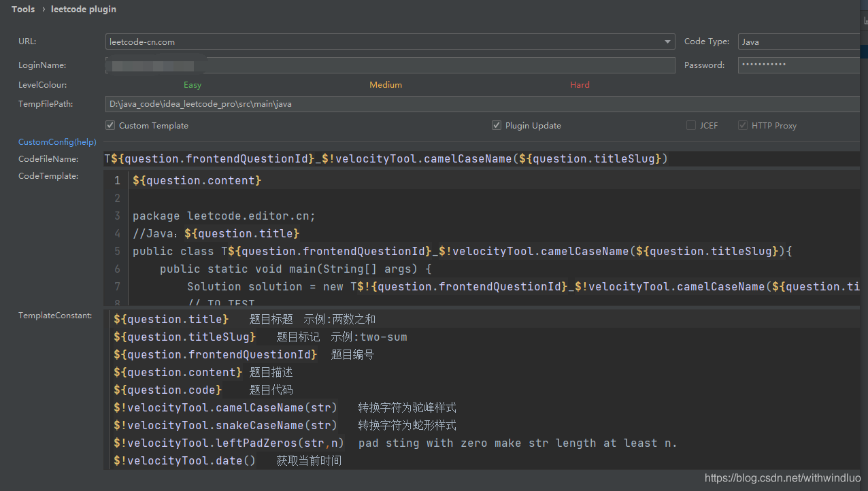Toggle the HTTP Proxy checkbox

coord(743,125)
